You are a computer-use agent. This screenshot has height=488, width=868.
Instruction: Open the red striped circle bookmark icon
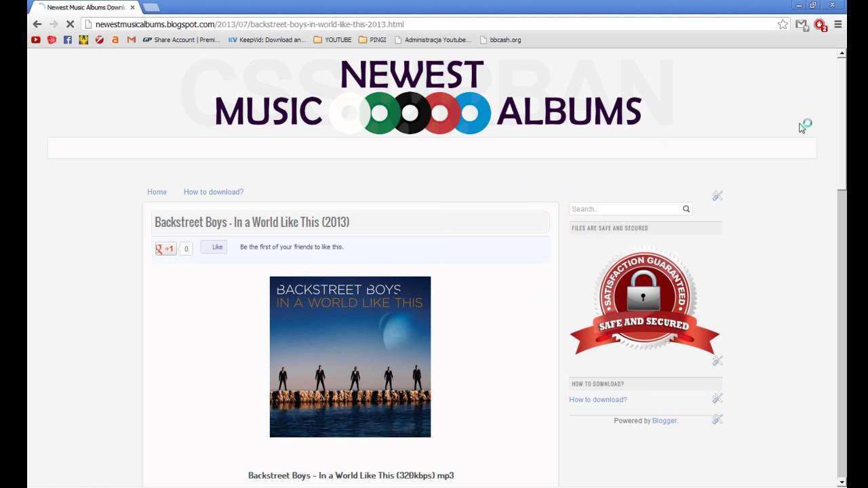[x=99, y=40]
